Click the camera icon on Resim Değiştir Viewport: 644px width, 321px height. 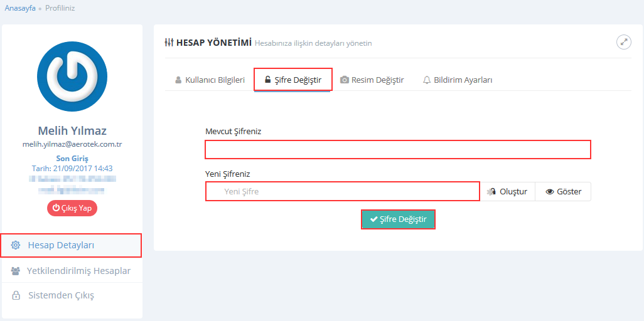345,80
